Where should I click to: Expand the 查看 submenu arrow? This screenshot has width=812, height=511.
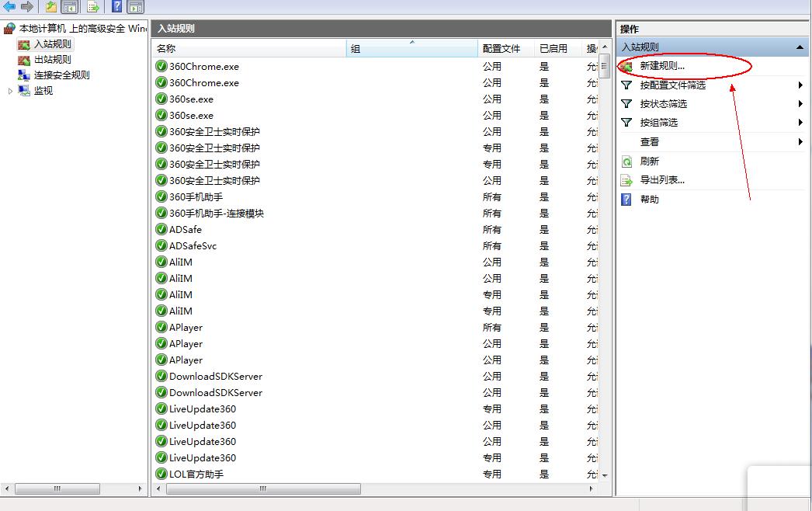pyautogui.click(x=800, y=141)
